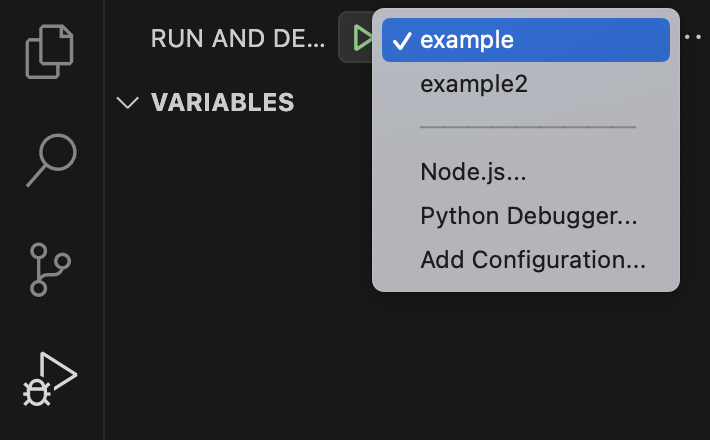Collapse the Variables section chevron

[127, 102]
